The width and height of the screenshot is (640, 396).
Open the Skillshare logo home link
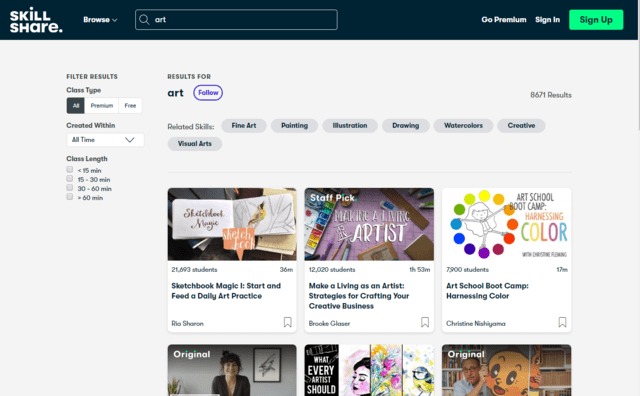pos(36,21)
